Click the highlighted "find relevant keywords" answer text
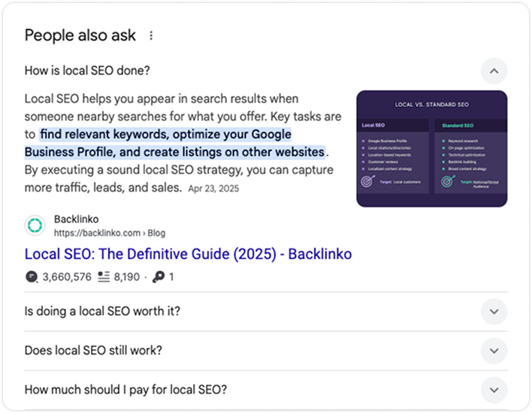532x413 pixels. (x=175, y=143)
